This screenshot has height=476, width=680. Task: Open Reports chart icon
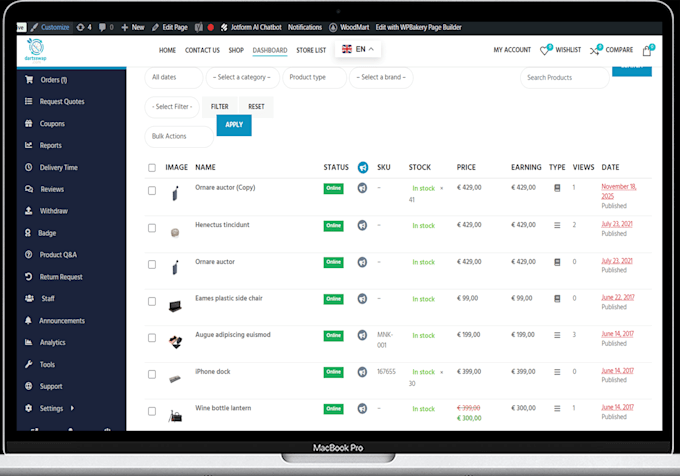(x=29, y=145)
